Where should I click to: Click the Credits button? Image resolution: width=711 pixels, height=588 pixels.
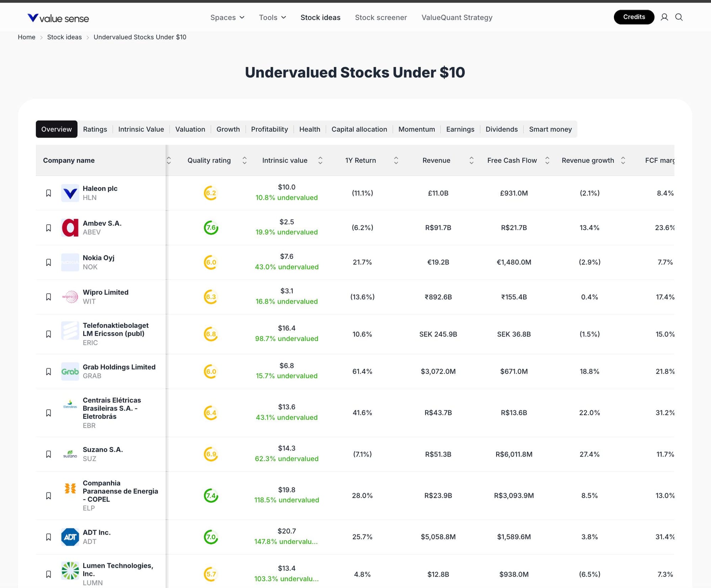click(634, 17)
